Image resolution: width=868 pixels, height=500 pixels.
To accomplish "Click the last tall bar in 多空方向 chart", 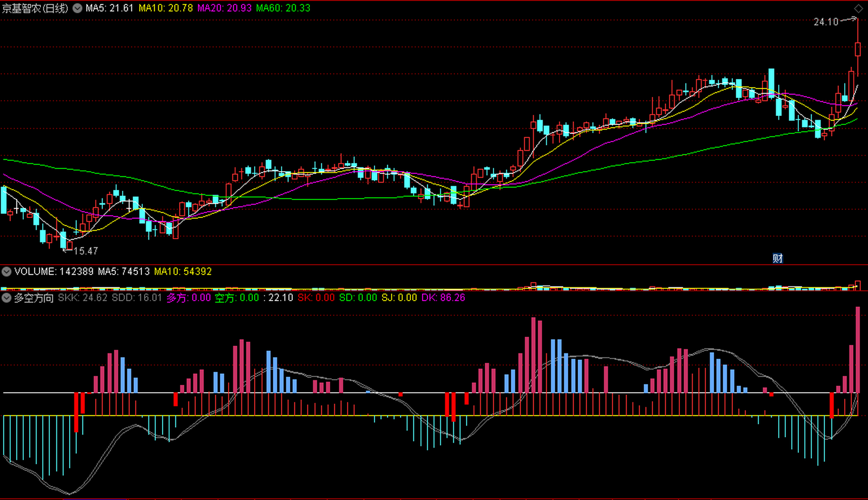I will (858, 350).
